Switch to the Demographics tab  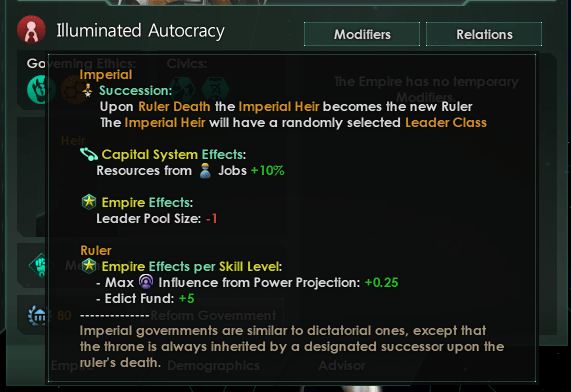[x=213, y=365]
